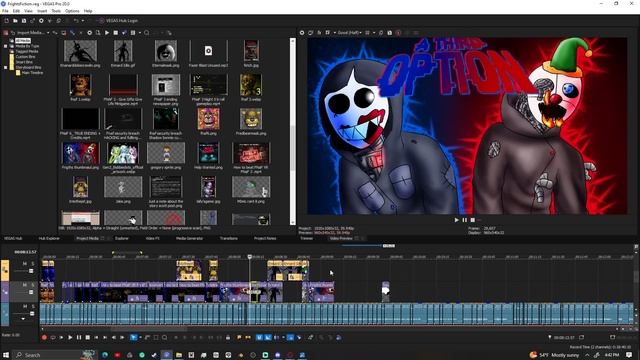Image resolution: width=640 pixels, height=360 pixels.
Task: Play the video in the preview pane
Action: tap(457, 220)
